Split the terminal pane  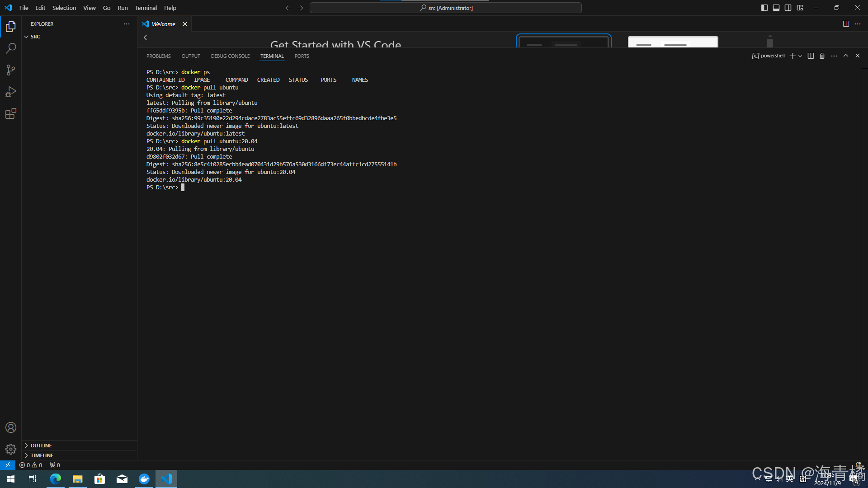point(811,56)
